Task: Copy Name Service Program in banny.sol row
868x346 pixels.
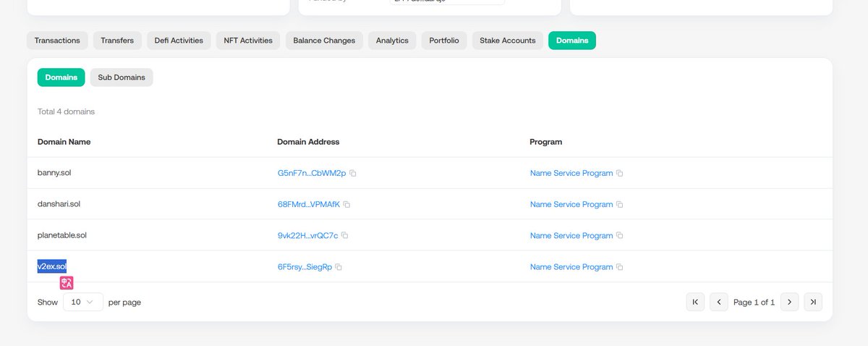Action: (x=620, y=174)
